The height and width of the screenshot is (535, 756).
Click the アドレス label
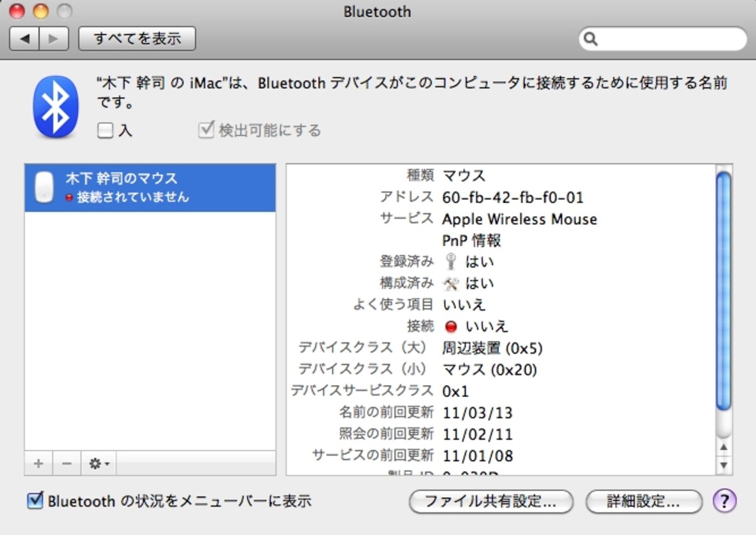tap(407, 197)
